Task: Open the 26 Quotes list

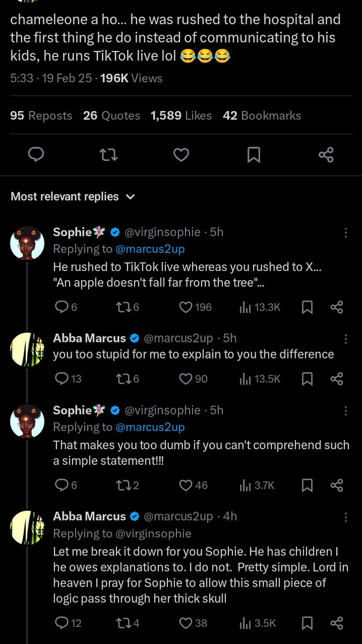Action: pyautogui.click(x=112, y=115)
